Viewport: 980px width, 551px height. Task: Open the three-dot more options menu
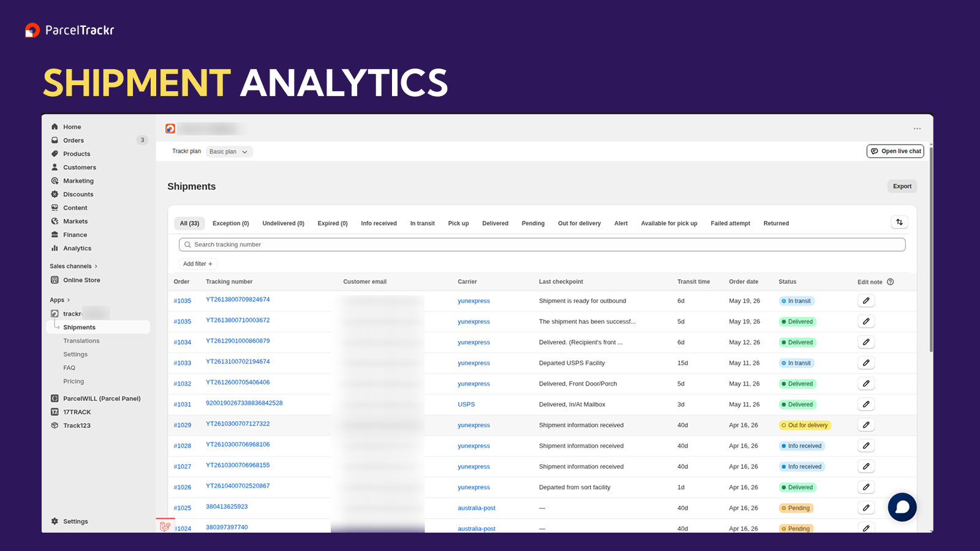click(917, 129)
